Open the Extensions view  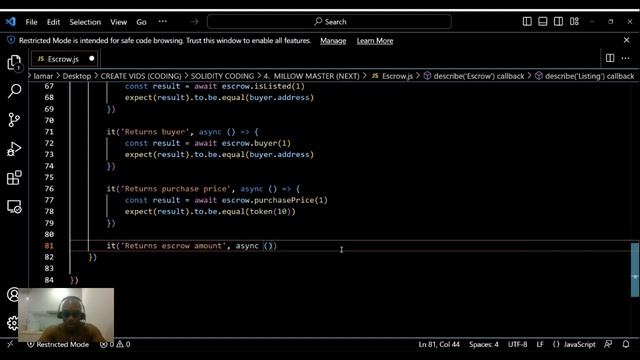pyautogui.click(x=14, y=178)
